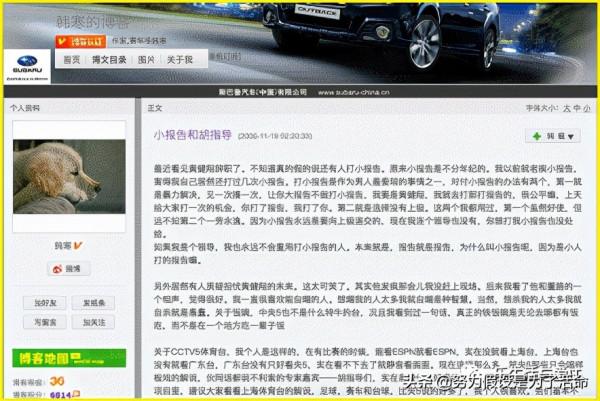Open the green 博客地图 banner
Image resolution: width=600 pixels, height=401 pixels.
click(x=69, y=358)
